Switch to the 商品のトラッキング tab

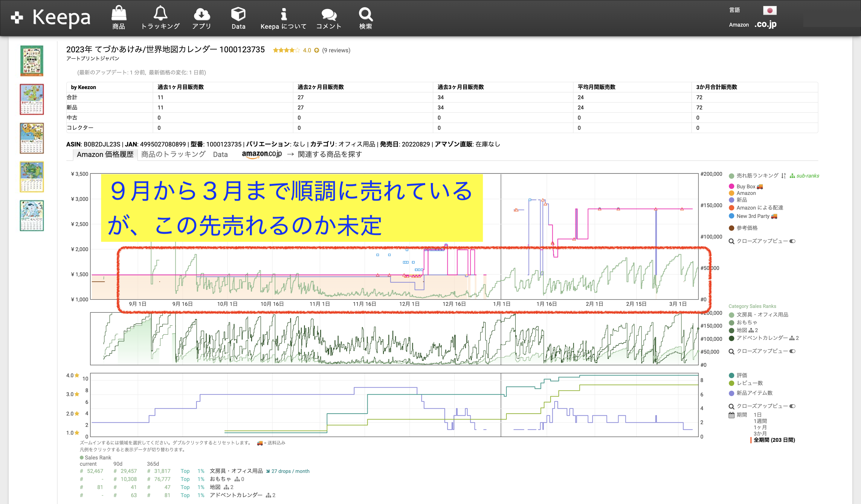click(x=173, y=155)
